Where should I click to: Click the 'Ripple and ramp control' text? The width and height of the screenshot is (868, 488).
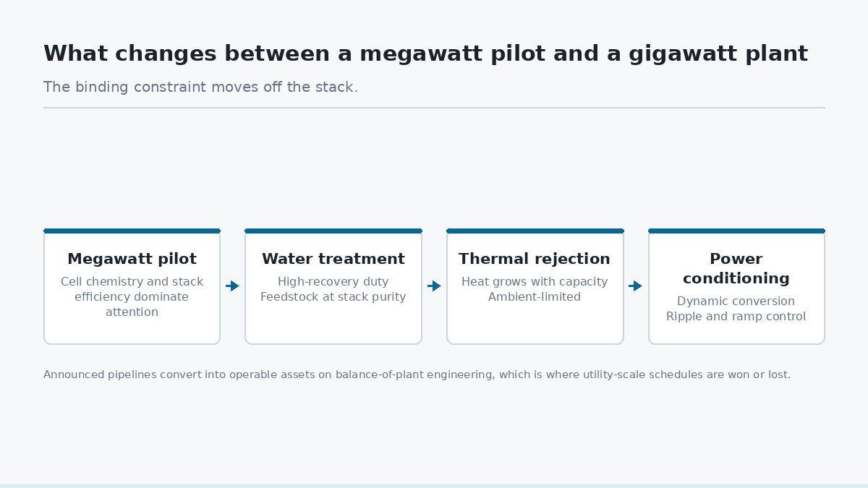click(736, 317)
